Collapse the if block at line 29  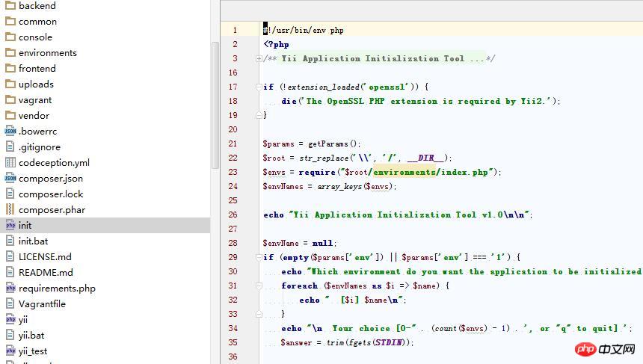(x=259, y=257)
